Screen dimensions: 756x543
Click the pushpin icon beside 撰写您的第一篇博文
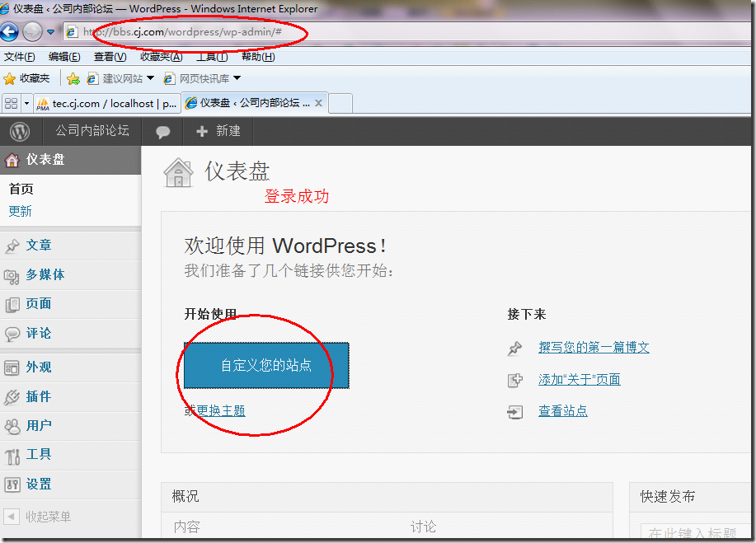click(x=515, y=348)
